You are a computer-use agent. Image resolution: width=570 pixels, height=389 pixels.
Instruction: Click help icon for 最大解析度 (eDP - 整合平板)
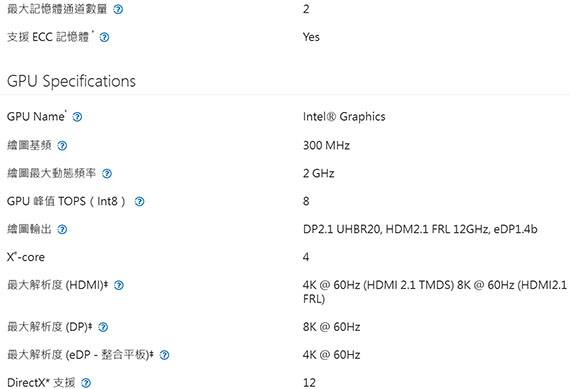click(x=164, y=355)
